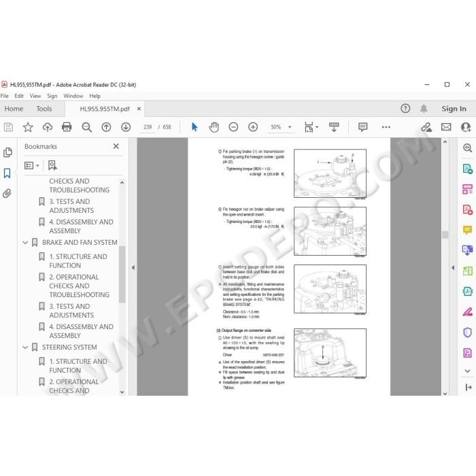Screen dimensions: 476x476
Task: Open the search-enhance tool in right pane
Action: [x=468, y=148]
